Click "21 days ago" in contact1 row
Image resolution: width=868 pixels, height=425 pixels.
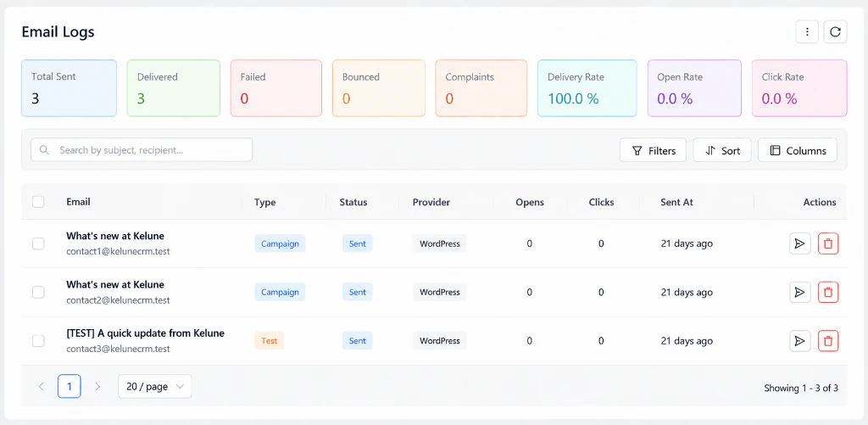[x=687, y=243]
